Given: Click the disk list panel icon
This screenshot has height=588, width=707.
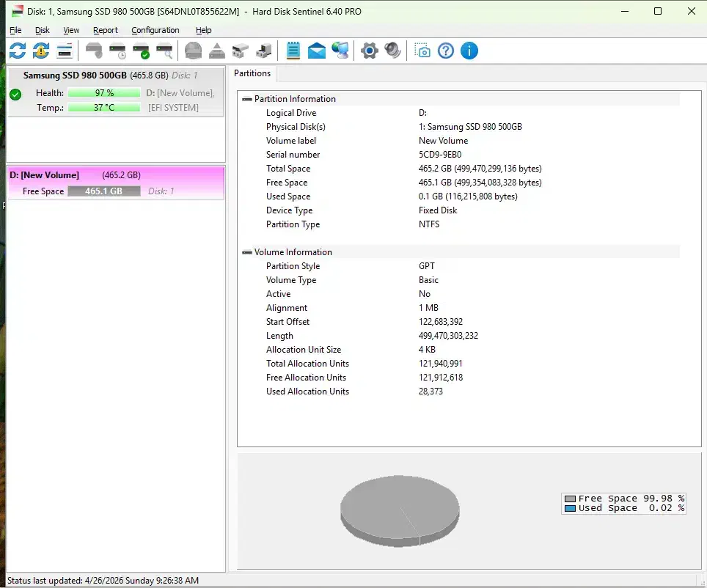Looking at the screenshot, I should click(65, 51).
